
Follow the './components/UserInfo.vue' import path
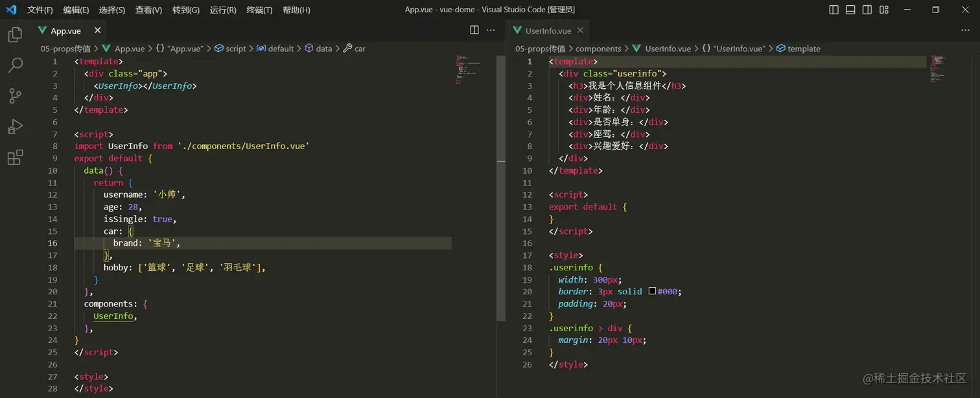(x=243, y=146)
